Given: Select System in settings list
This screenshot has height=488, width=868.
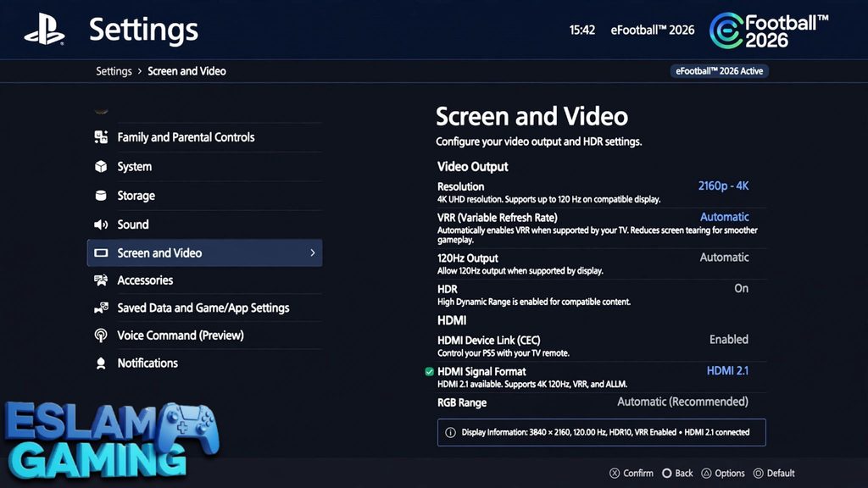Looking at the screenshot, I should tap(205, 167).
